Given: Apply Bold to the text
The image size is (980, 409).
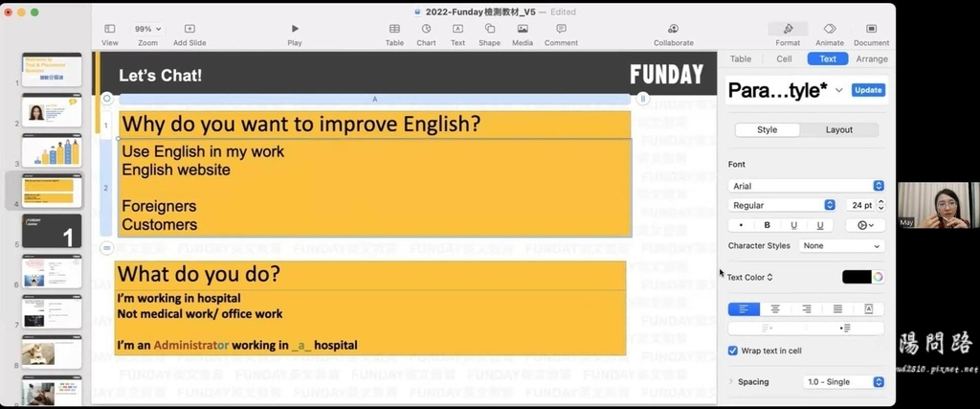Looking at the screenshot, I should 768,225.
